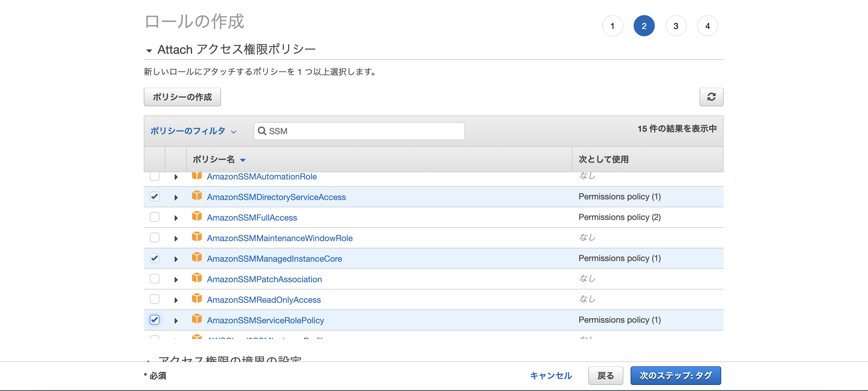Select step 3 in the wizard
Image resolution: width=868 pixels, height=391 pixels.
click(x=676, y=25)
